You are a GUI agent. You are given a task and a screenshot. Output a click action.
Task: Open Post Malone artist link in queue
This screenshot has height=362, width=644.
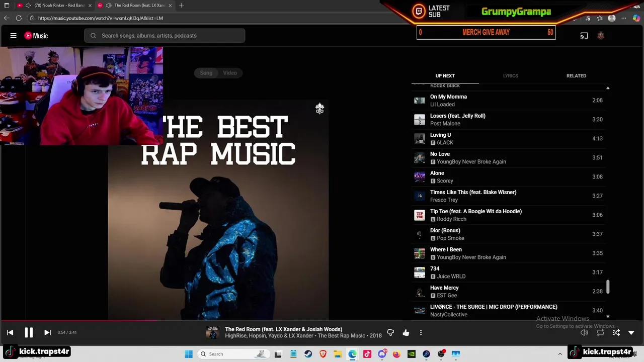coord(445,124)
